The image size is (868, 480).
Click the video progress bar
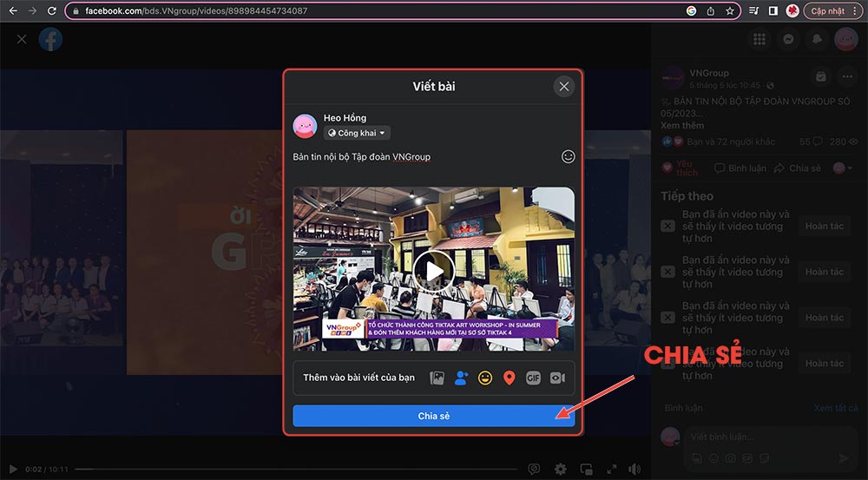click(296, 470)
